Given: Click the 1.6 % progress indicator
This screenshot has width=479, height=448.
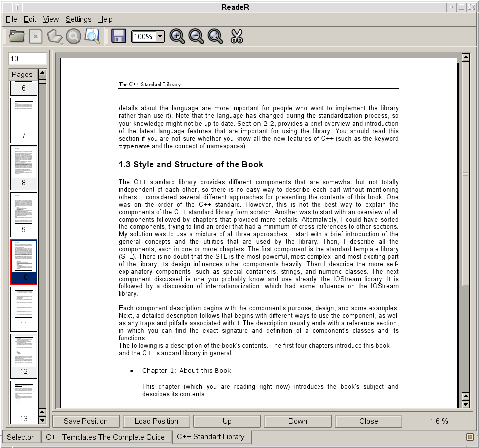Looking at the screenshot, I should coord(439,421).
